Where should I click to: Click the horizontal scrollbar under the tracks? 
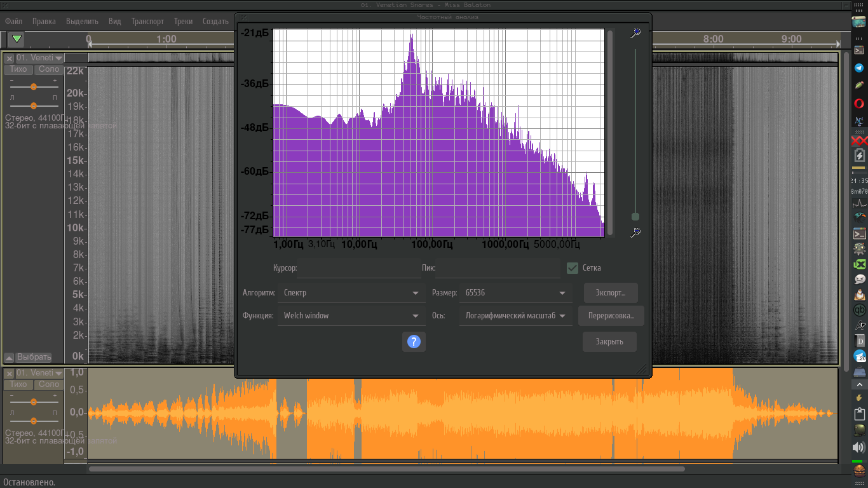(386, 469)
